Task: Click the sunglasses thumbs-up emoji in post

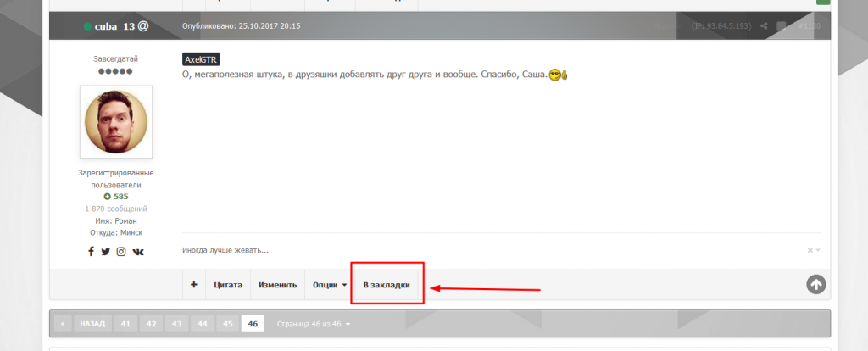Action: pyautogui.click(x=559, y=75)
